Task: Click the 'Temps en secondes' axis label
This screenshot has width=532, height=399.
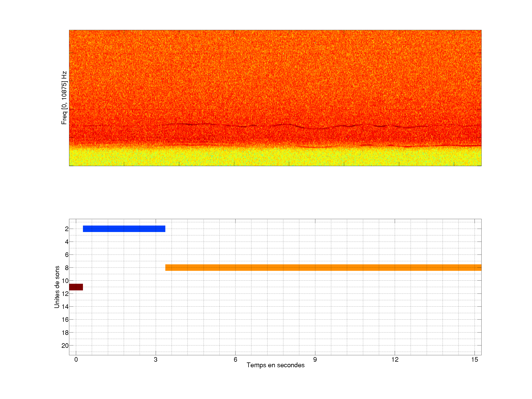Action: (x=275, y=365)
